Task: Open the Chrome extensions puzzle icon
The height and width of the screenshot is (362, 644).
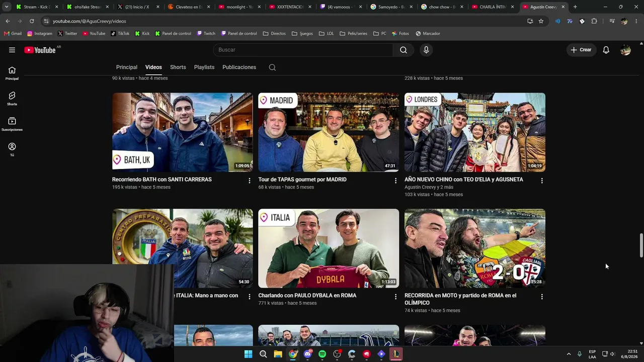Action: [594, 21]
